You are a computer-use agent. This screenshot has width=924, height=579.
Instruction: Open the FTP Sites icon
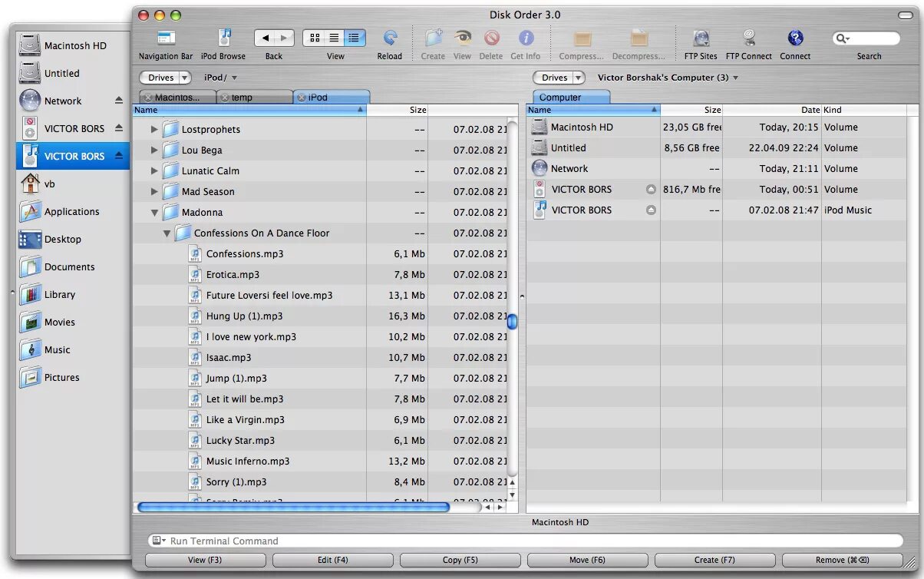[700, 37]
